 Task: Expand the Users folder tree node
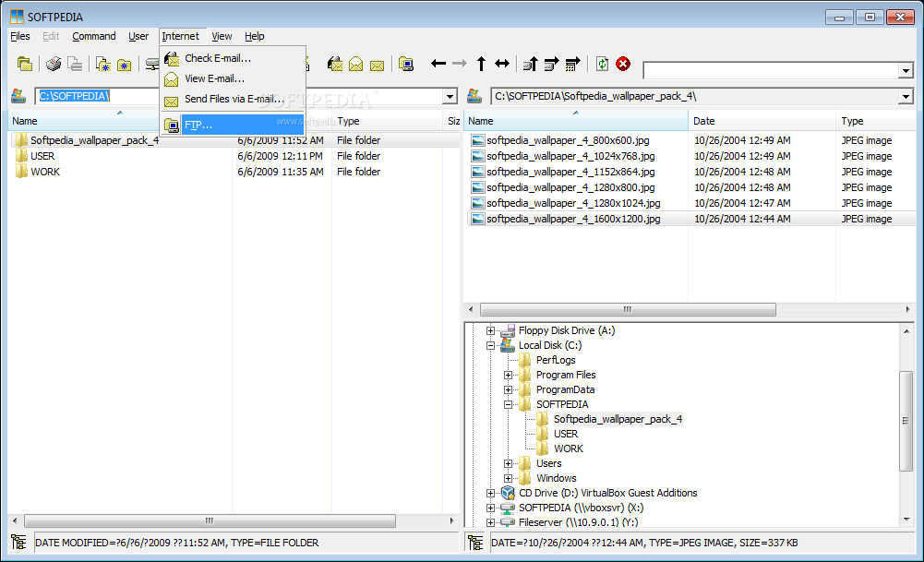tap(508, 463)
